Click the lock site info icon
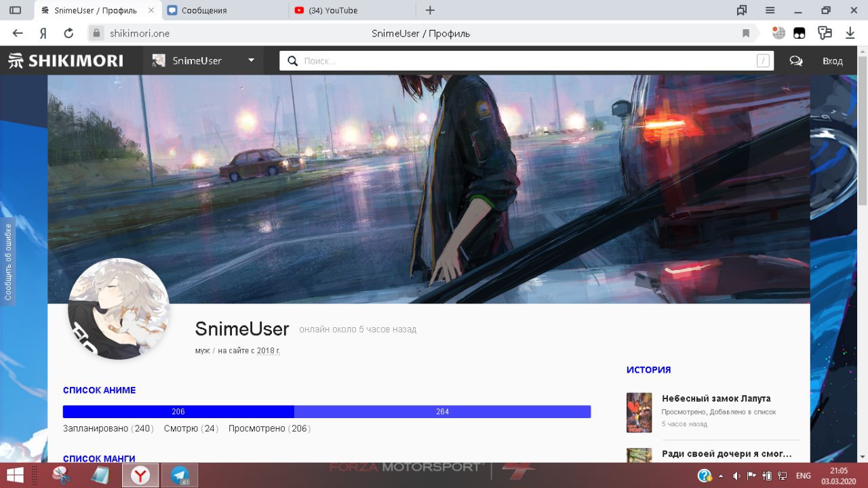This screenshot has height=488, width=868. [96, 33]
